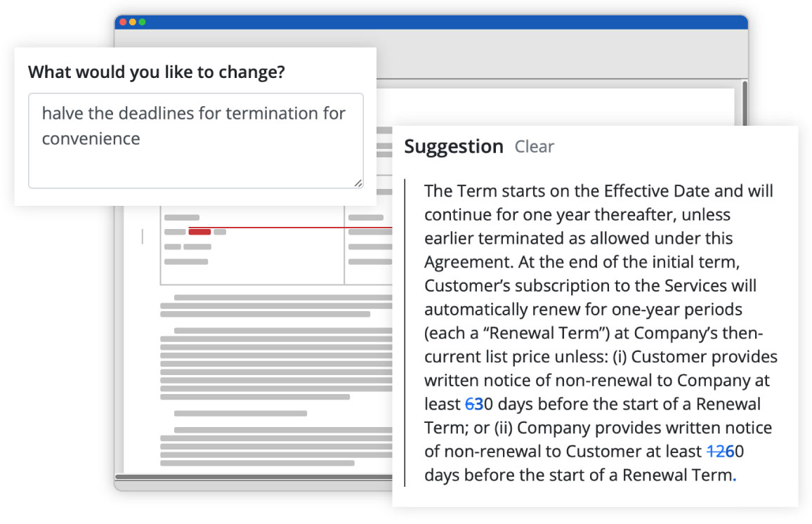Click the yellow minimize window button
The image size is (812, 524).
click(132, 22)
